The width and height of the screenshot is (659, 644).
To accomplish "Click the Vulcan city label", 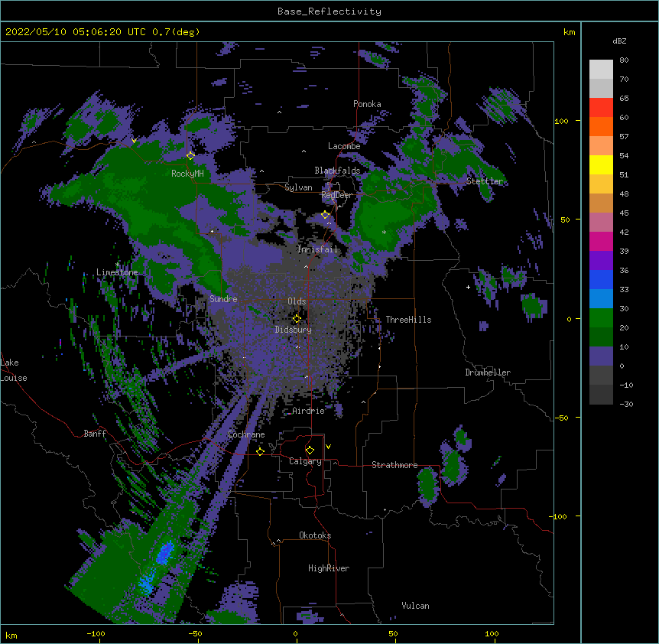I will (x=415, y=606).
